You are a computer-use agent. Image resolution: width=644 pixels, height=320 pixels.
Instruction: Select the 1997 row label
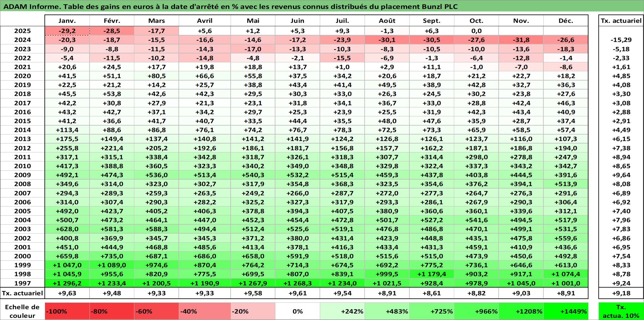23,283
